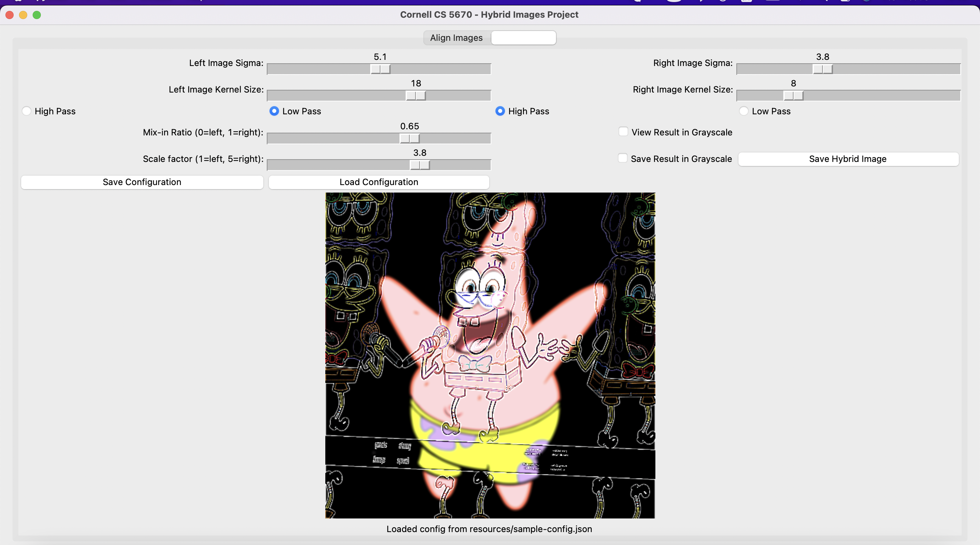
Task: Click Save Hybrid Image button
Action: click(848, 159)
